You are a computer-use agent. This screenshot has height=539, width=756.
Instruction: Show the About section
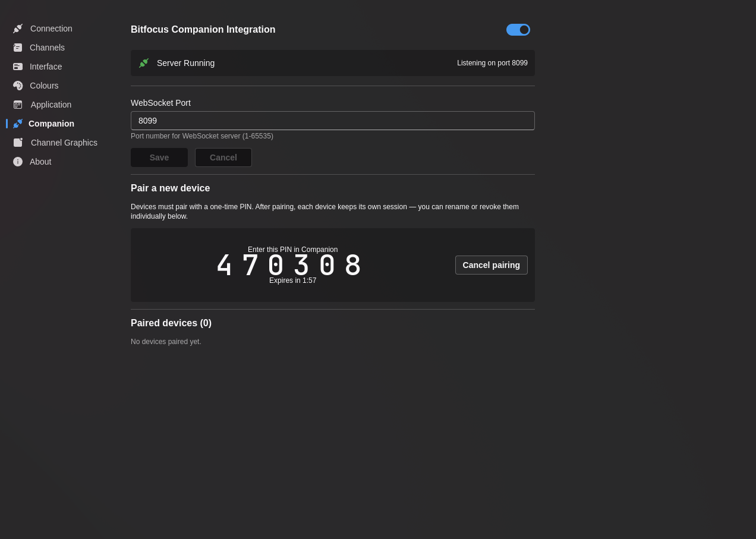[x=40, y=162]
